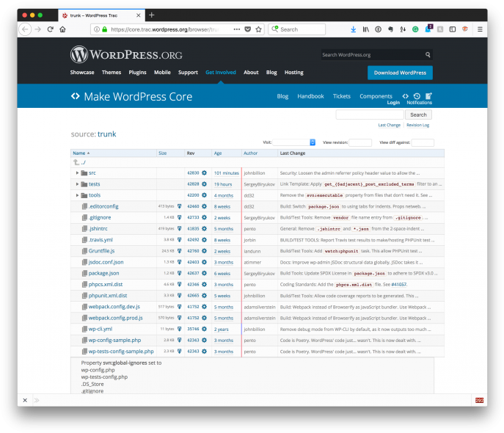Select the trunk – WordPress Trac browser tab
The width and height of the screenshot is (504, 433).
click(x=102, y=15)
